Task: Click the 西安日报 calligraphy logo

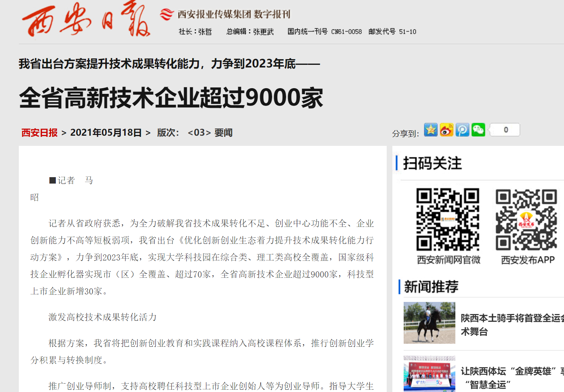Action: [x=86, y=19]
